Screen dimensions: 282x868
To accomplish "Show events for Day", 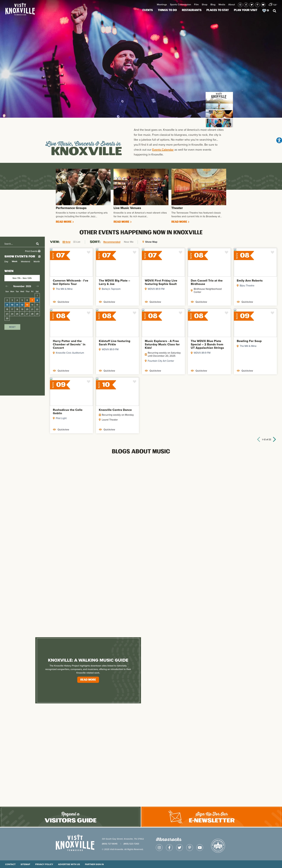I will pos(6,262).
